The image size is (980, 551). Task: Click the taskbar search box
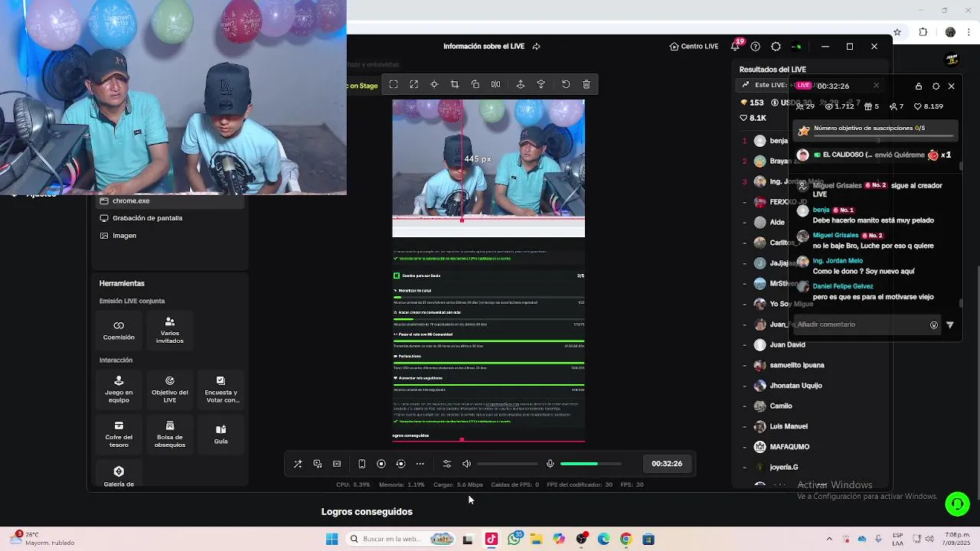coord(400,539)
